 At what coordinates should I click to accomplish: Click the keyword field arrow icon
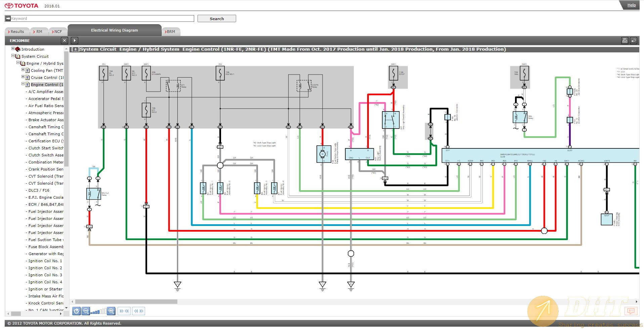(8, 18)
